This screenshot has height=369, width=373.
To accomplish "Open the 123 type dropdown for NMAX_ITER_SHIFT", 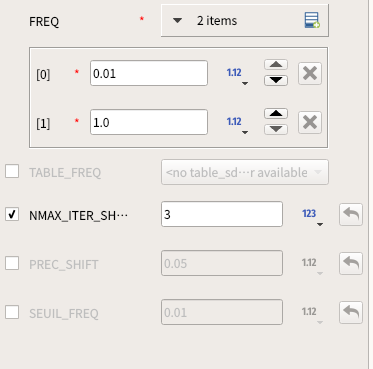I will point(312,216).
